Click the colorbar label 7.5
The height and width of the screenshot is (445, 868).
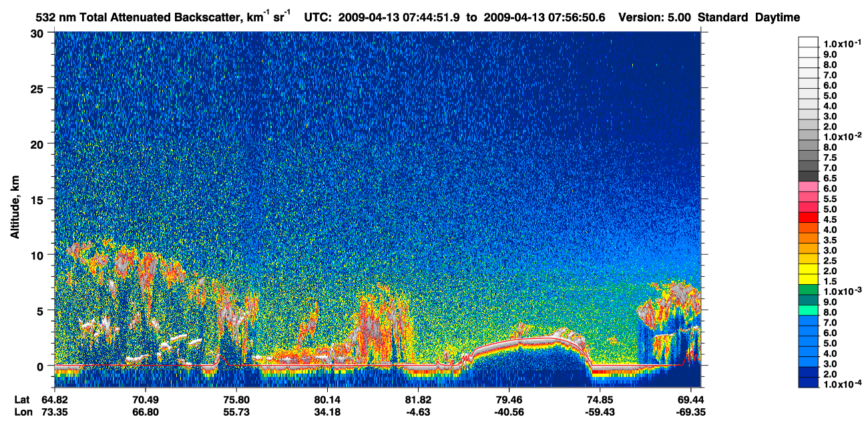(829, 157)
